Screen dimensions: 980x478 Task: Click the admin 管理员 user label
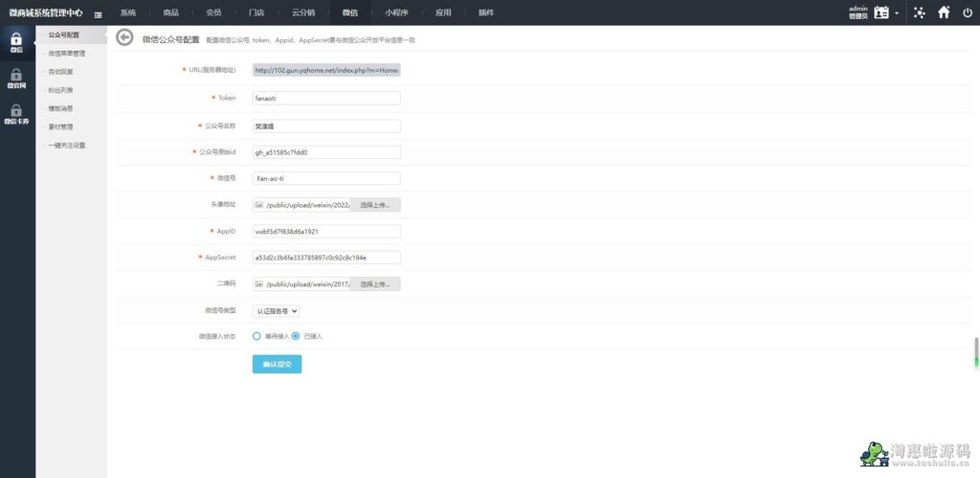[858, 12]
